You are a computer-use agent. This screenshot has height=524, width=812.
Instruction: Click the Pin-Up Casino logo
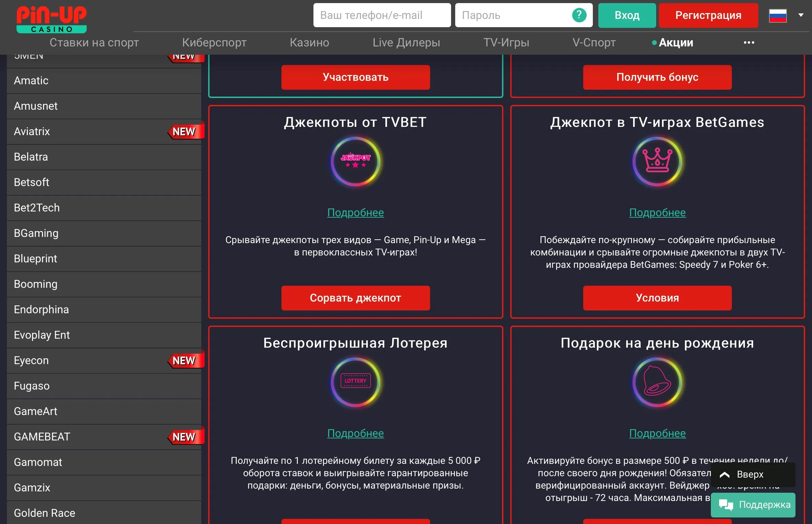click(x=52, y=20)
